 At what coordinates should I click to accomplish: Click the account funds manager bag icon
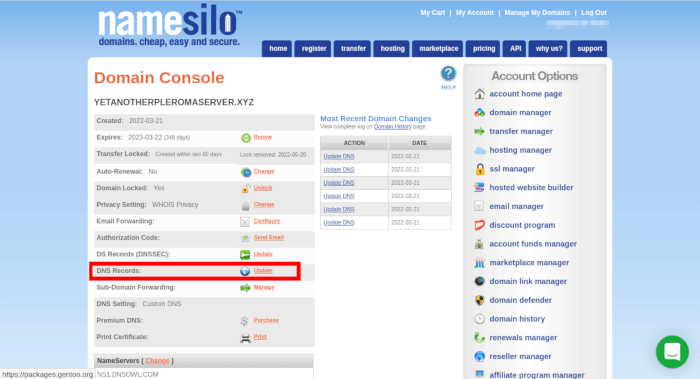click(479, 244)
